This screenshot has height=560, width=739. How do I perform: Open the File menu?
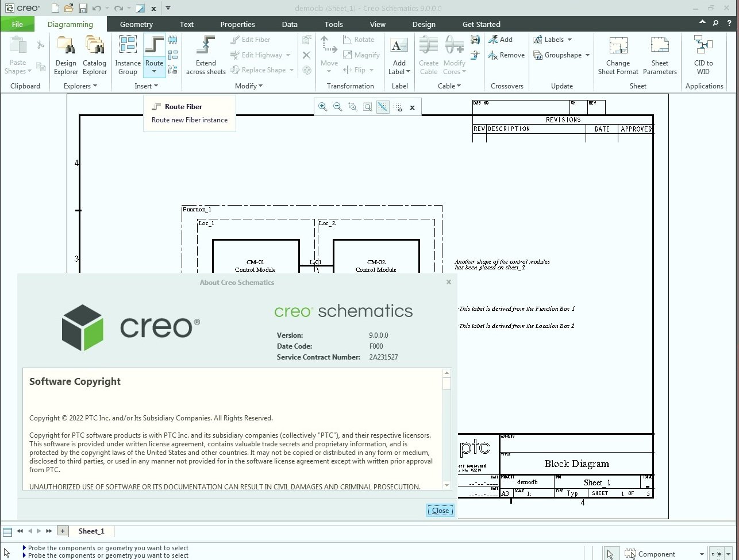17,24
